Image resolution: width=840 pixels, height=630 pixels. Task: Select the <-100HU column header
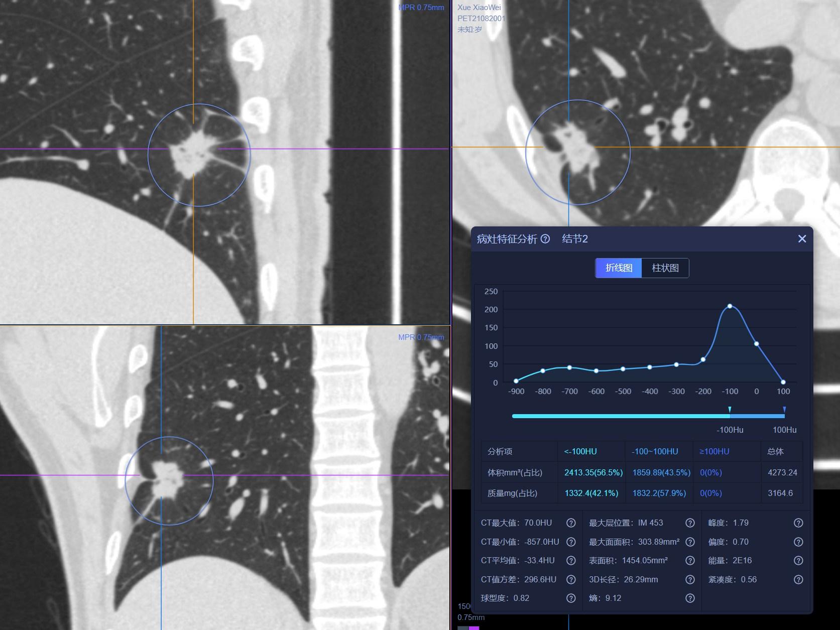pyautogui.click(x=580, y=451)
